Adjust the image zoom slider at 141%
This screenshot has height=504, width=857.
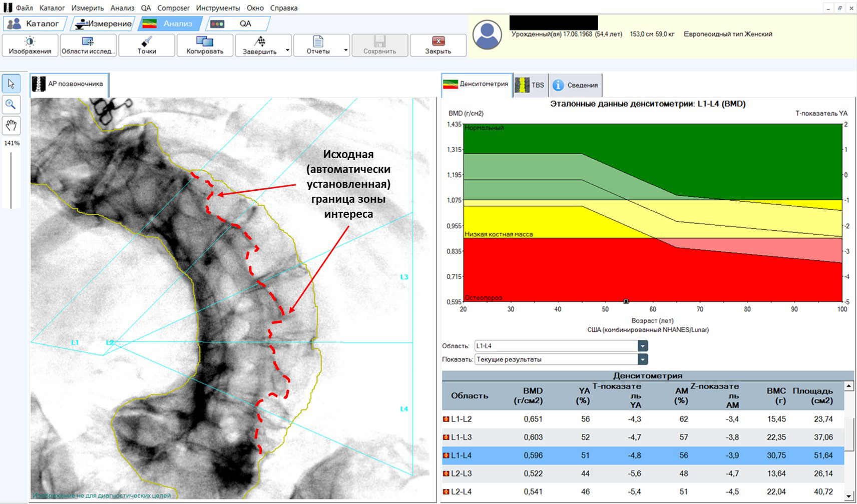pos(11,180)
